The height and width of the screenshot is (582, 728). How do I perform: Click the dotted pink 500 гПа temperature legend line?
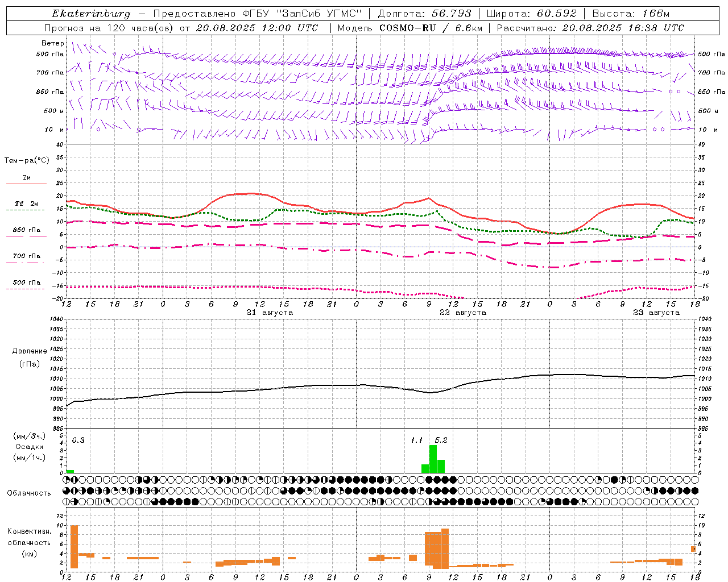(x=26, y=289)
